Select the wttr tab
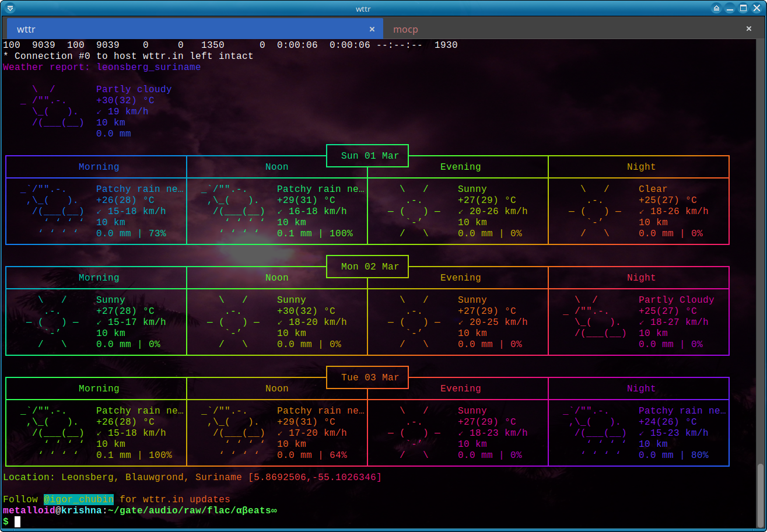 tap(175, 29)
